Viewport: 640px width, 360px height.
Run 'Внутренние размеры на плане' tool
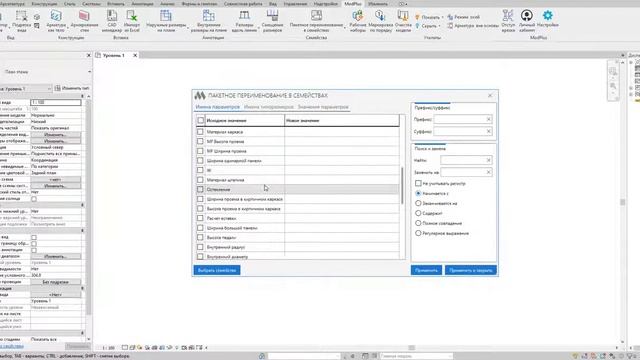pos(209,21)
